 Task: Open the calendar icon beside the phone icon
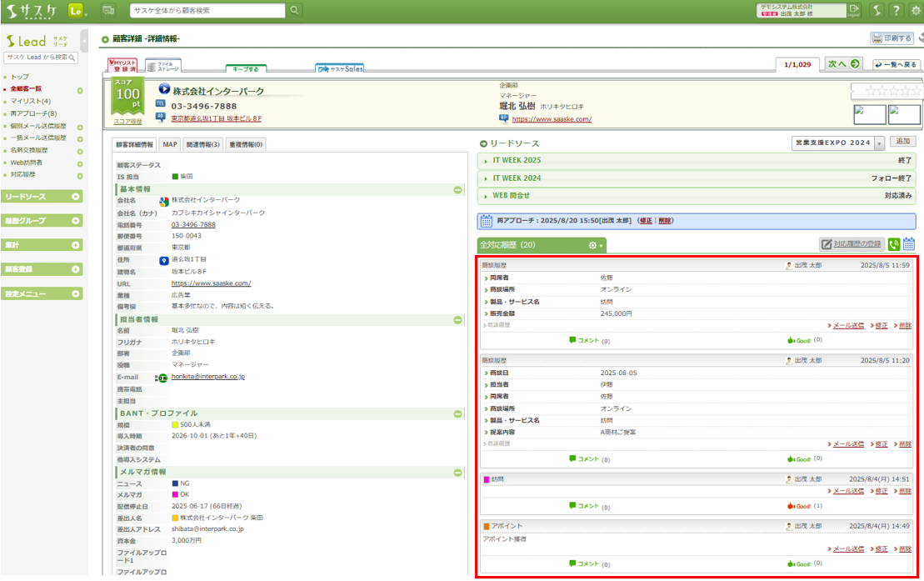(909, 243)
